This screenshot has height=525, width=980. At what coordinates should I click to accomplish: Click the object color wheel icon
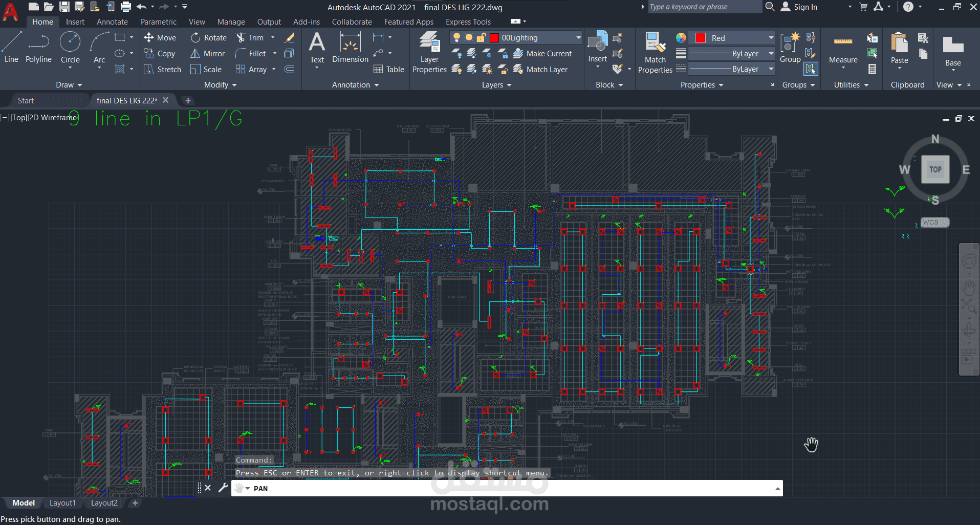681,38
